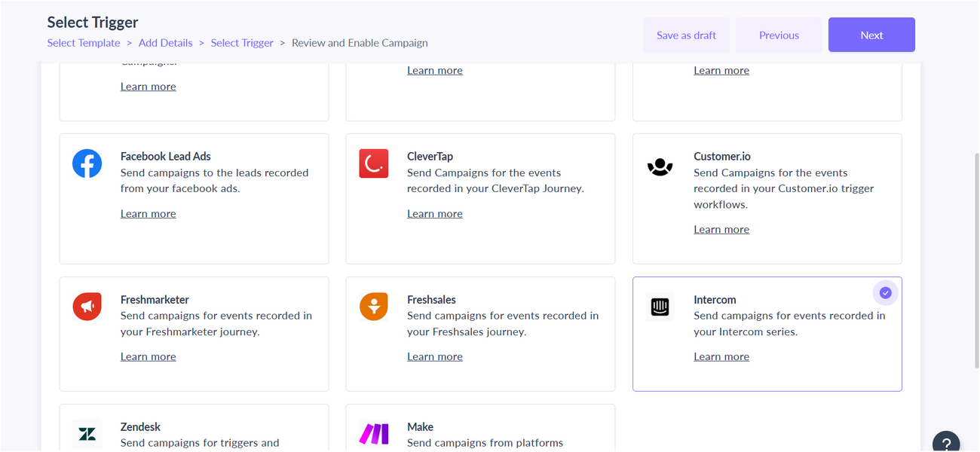
Task: Click the Intercom logo icon
Action: [x=660, y=307]
